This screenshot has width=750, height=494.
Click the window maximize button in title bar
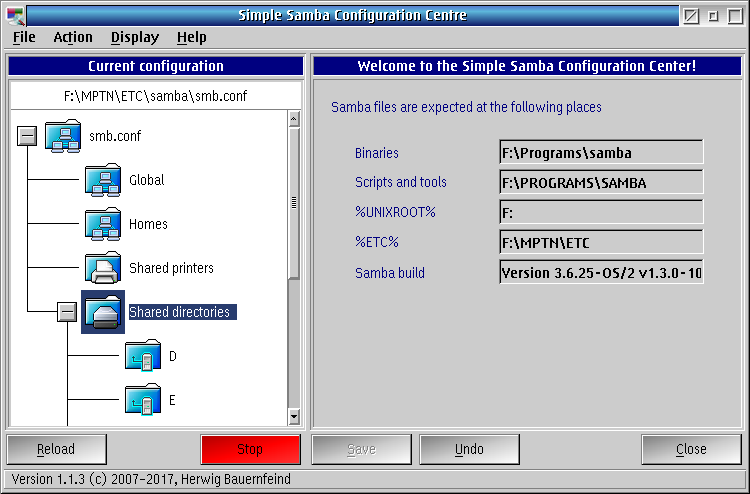(x=735, y=16)
